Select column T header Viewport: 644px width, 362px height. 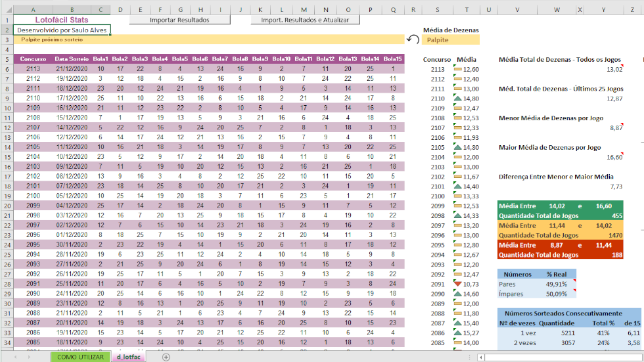pos(466,11)
